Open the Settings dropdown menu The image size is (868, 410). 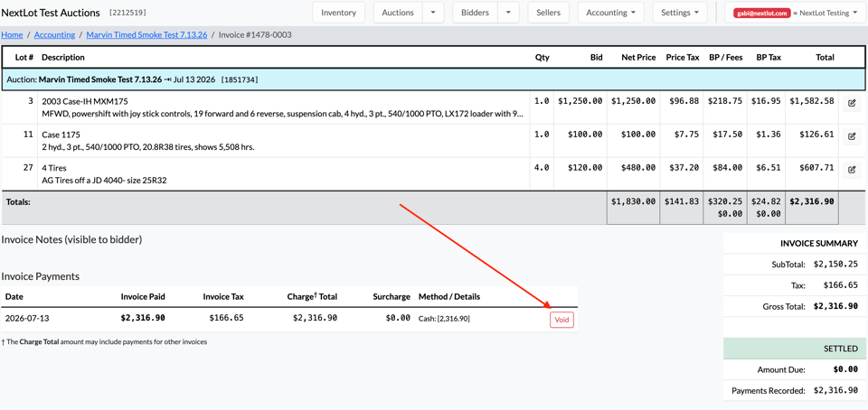pos(680,12)
